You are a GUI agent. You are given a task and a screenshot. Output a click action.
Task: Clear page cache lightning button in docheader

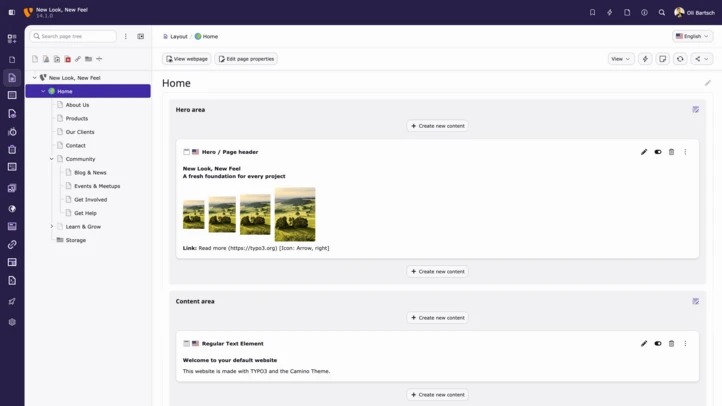[645, 59]
